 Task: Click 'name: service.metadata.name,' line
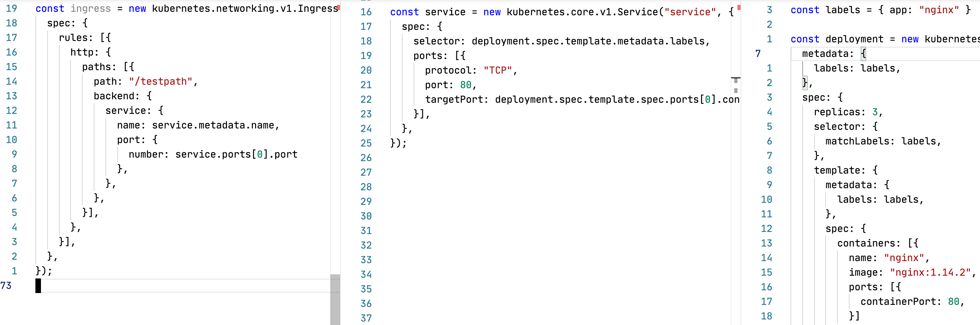point(198,125)
